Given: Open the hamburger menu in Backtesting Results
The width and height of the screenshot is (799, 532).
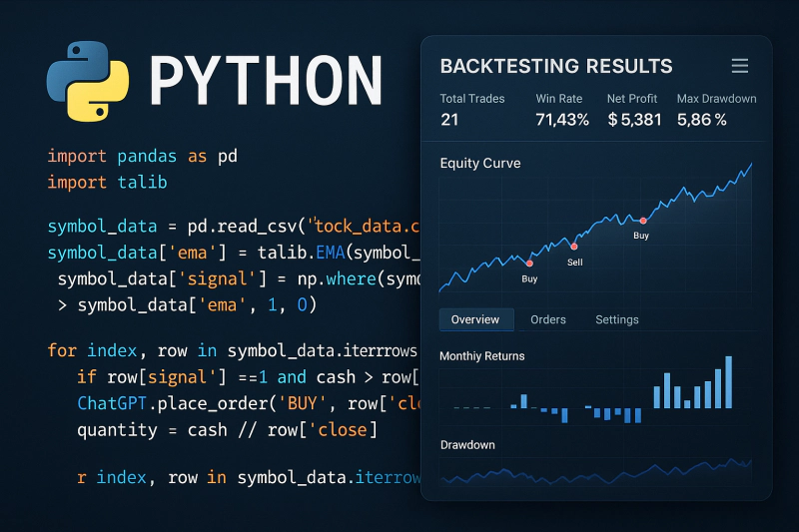Looking at the screenshot, I should 739,66.
